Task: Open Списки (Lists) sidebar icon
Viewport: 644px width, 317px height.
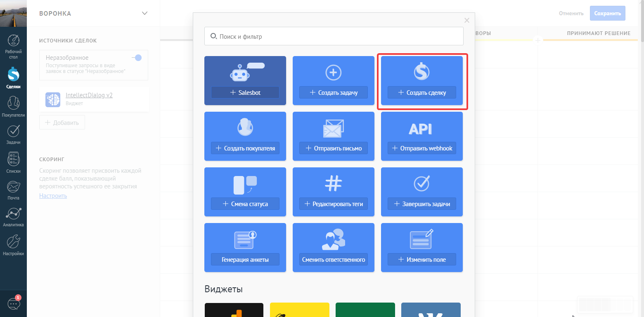Action: (x=13, y=163)
